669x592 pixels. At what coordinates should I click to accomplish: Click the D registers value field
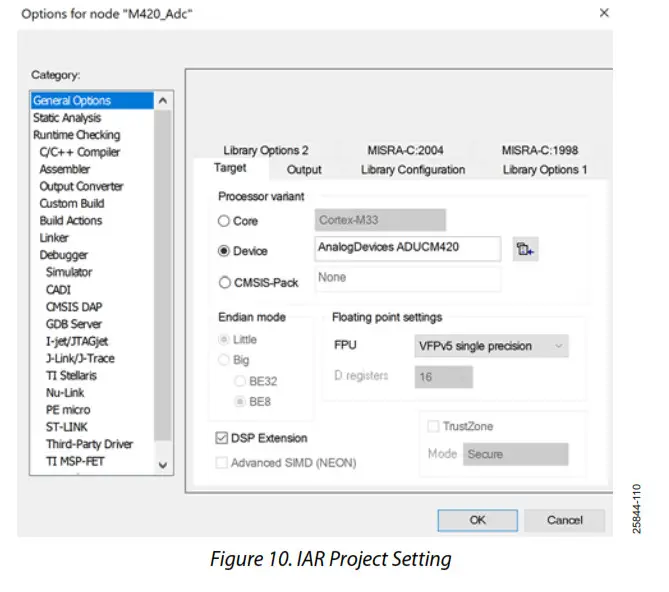pos(443,377)
